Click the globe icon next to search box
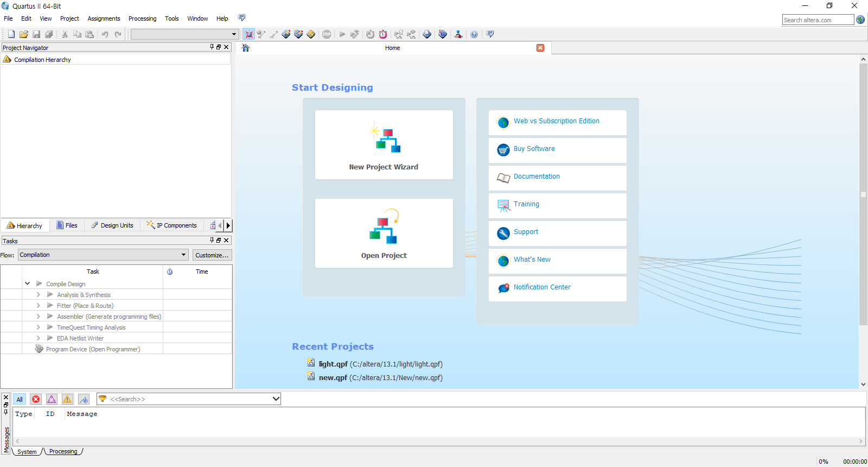The image size is (868, 467). point(860,20)
